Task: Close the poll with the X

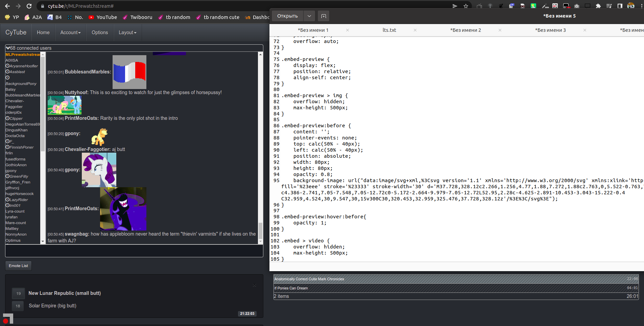Action: (x=254, y=285)
